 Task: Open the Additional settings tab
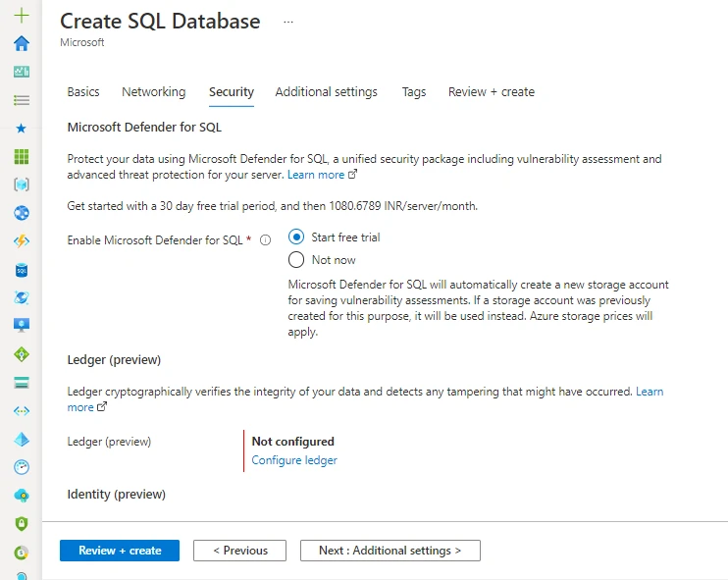[x=327, y=92]
